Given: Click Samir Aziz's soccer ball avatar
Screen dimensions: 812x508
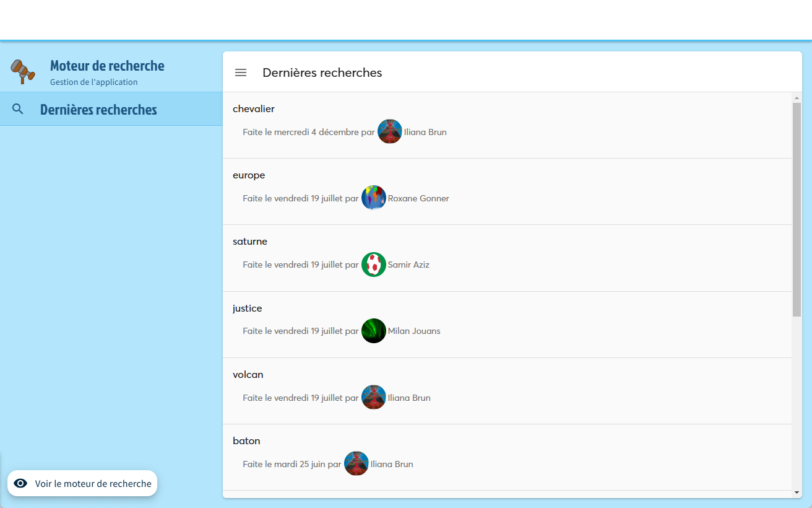Looking at the screenshot, I should point(373,265).
